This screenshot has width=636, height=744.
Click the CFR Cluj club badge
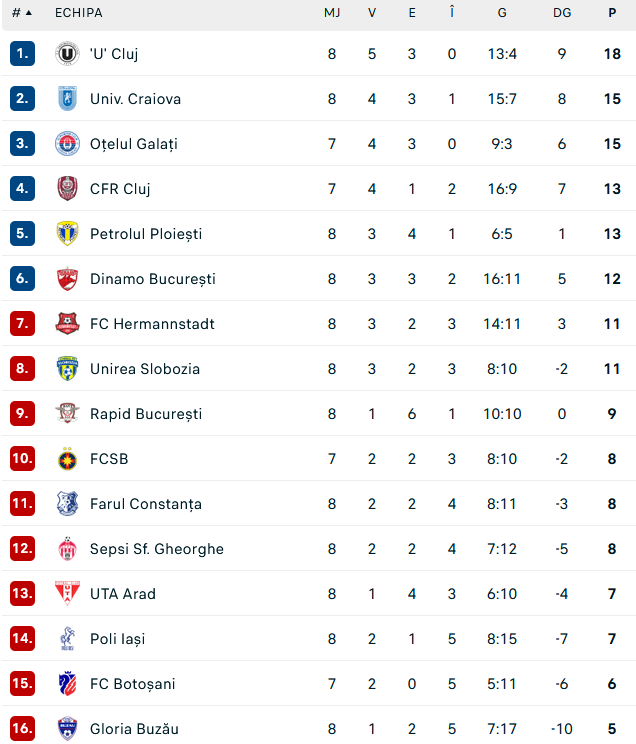(x=67, y=189)
